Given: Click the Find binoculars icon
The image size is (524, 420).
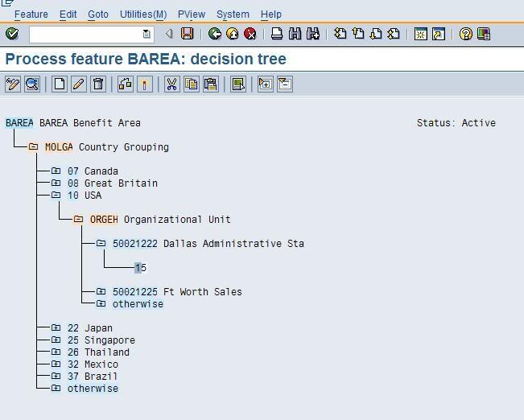Looking at the screenshot, I should click(x=295, y=34).
